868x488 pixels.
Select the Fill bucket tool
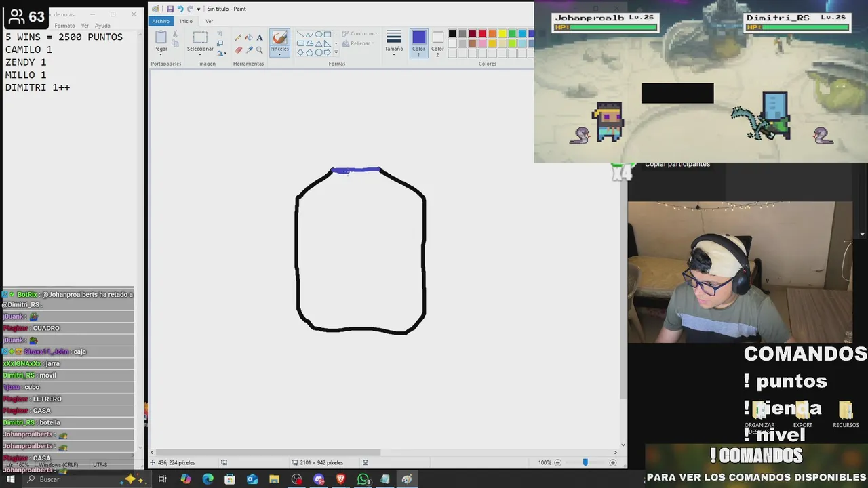[249, 37]
